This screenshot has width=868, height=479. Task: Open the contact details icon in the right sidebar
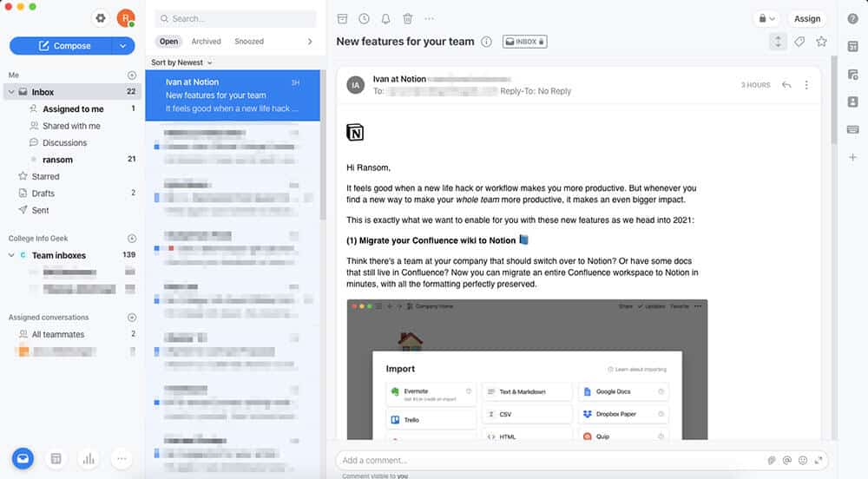852,102
